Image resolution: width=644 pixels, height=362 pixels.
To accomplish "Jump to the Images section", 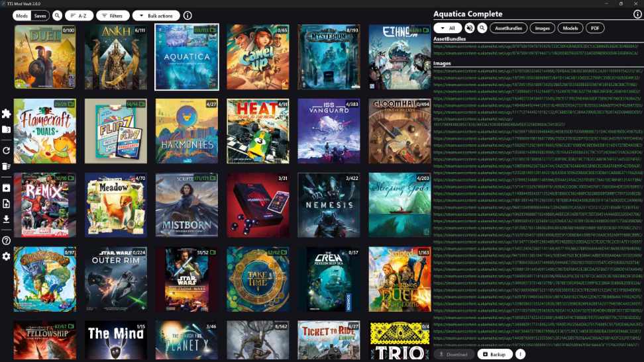I will pos(542,28).
